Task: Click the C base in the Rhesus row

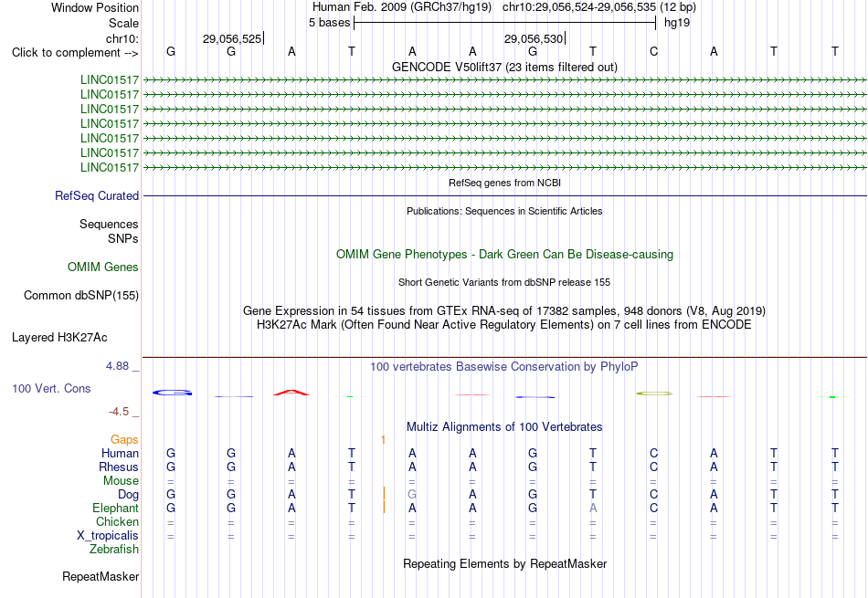Action: pyautogui.click(x=654, y=467)
